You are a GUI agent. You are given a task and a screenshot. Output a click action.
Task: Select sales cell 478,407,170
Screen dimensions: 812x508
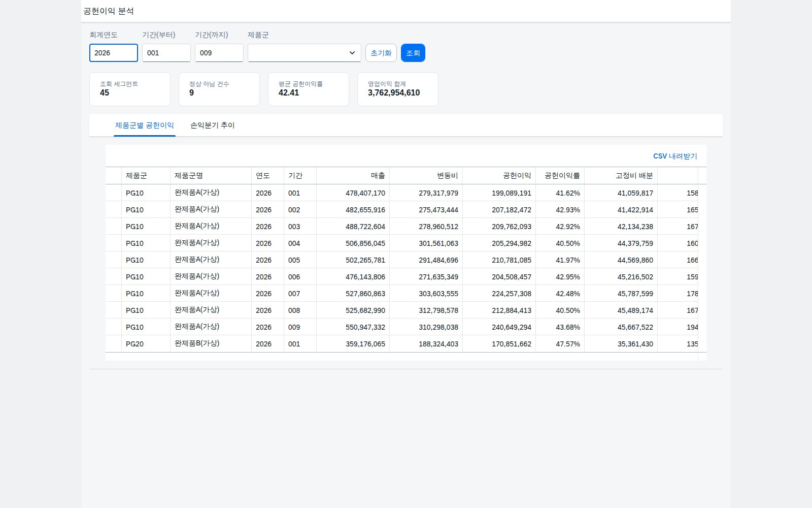pyautogui.click(x=353, y=193)
